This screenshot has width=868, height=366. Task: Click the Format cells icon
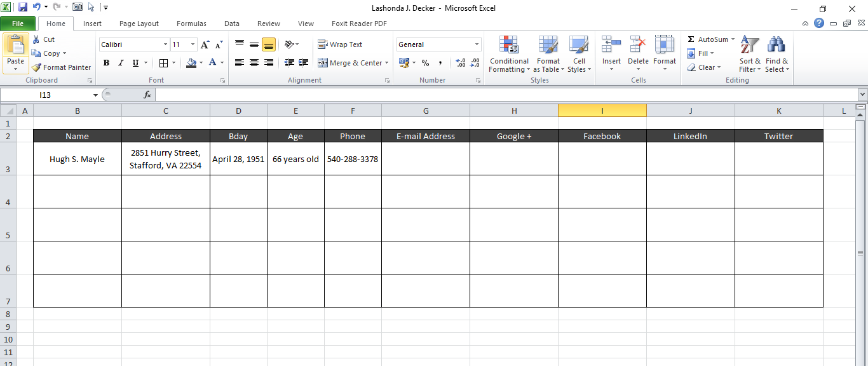pyautogui.click(x=665, y=44)
